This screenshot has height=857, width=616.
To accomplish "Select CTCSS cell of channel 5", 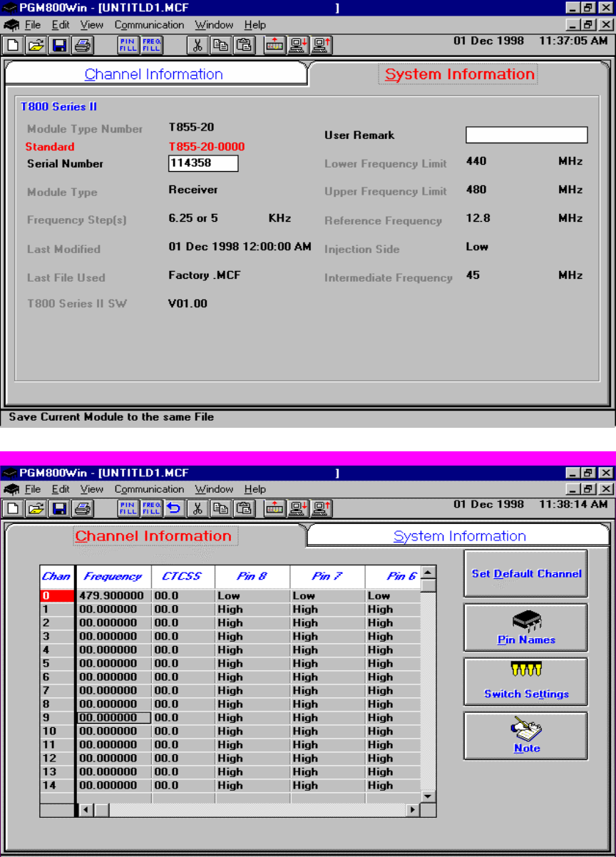I will coord(182,664).
